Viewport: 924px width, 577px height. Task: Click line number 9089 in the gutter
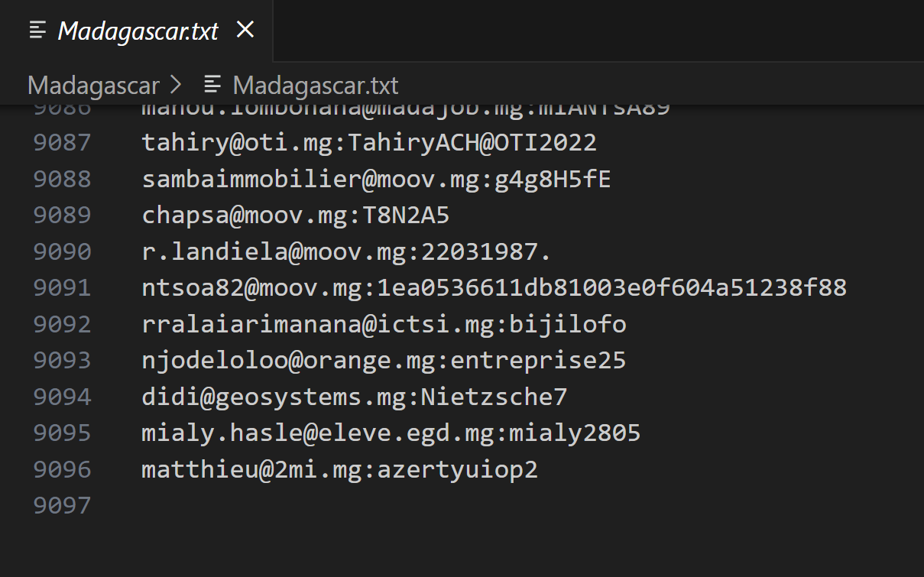[x=62, y=216]
